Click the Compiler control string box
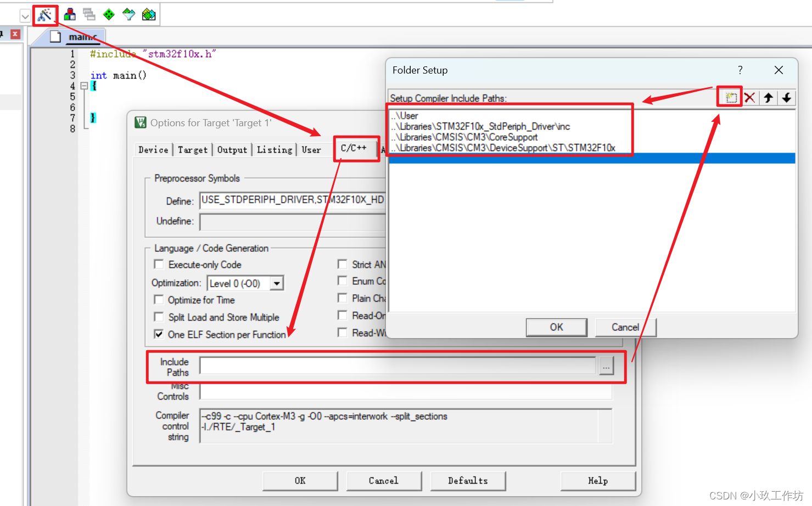This screenshot has height=506, width=812. pos(406,426)
